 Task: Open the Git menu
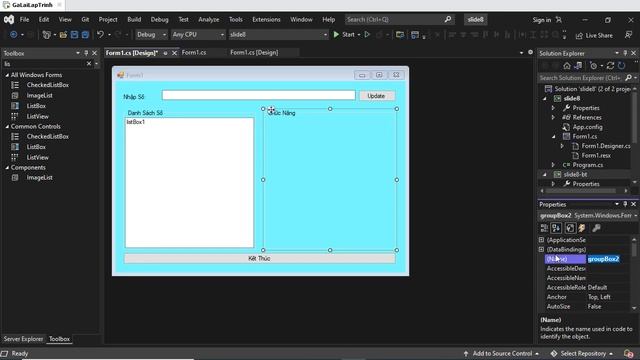85,19
